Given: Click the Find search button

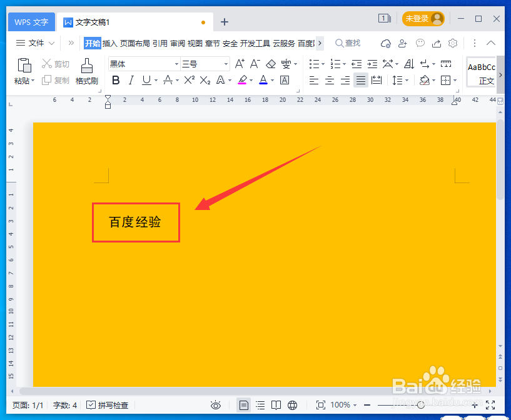Looking at the screenshot, I should point(348,43).
